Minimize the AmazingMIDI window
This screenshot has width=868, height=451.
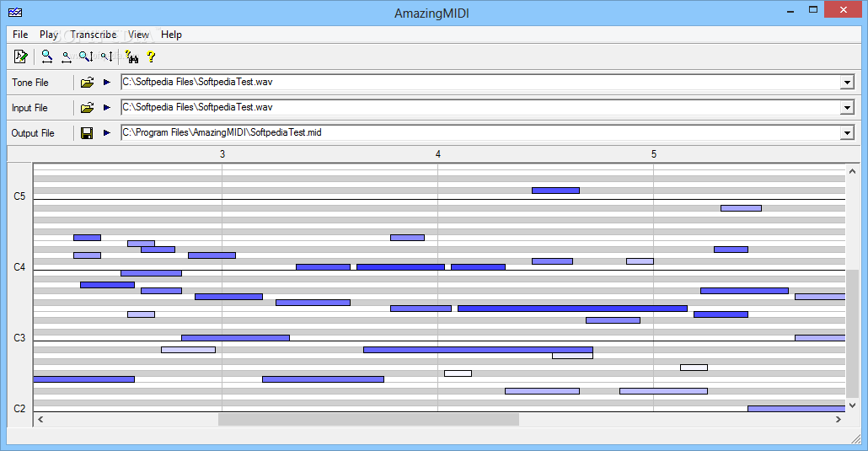pyautogui.click(x=791, y=10)
